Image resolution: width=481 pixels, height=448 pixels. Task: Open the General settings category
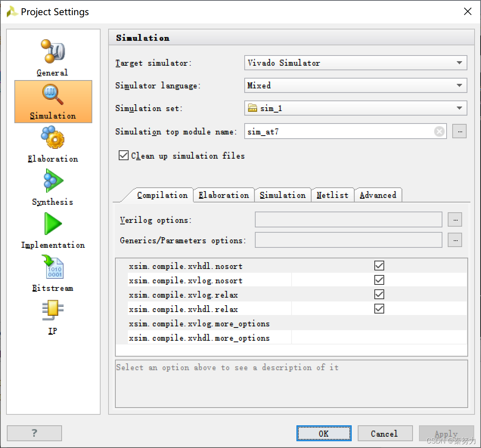tap(53, 58)
